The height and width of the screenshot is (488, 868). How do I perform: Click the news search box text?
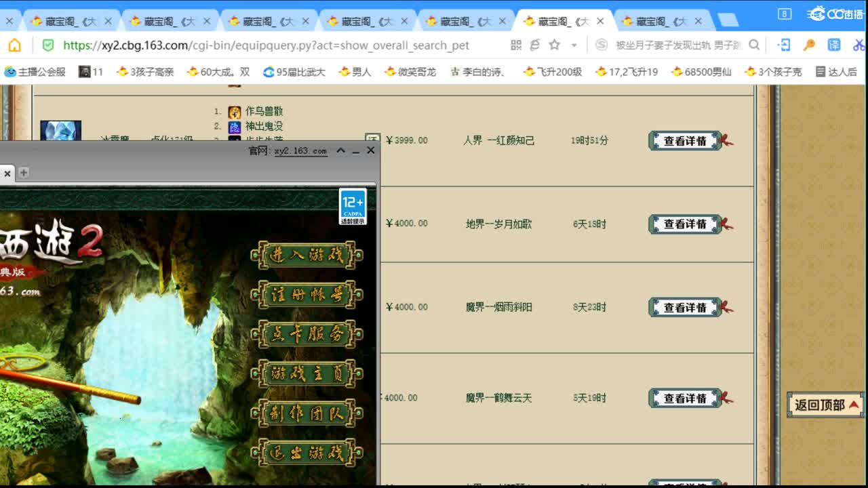click(x=678, y=45)
